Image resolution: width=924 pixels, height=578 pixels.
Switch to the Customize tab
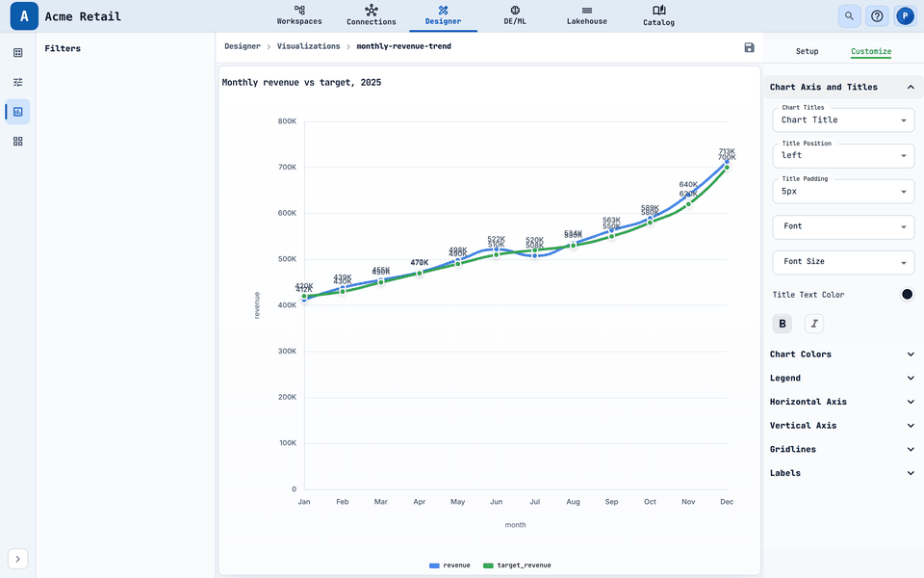[871, 51]
